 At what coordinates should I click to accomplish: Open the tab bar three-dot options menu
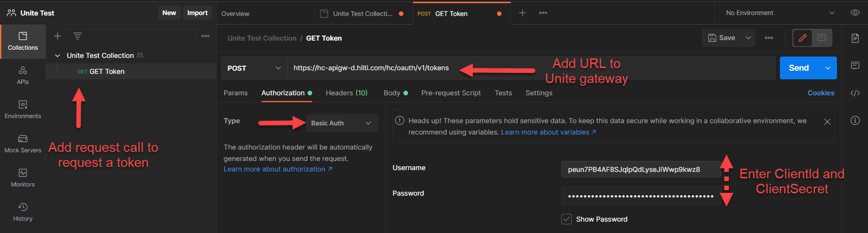point(543,13)
